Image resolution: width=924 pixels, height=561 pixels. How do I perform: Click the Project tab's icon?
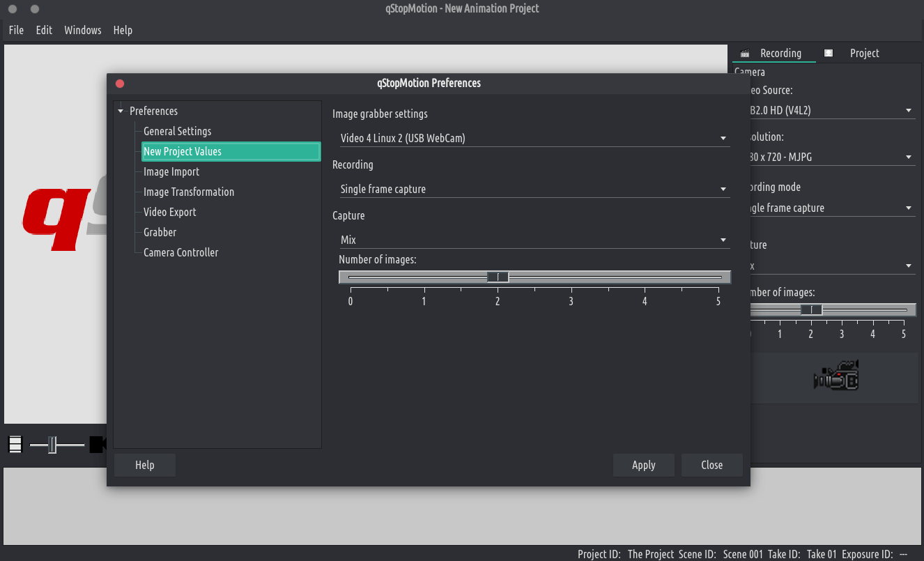(x=829, y=53)
